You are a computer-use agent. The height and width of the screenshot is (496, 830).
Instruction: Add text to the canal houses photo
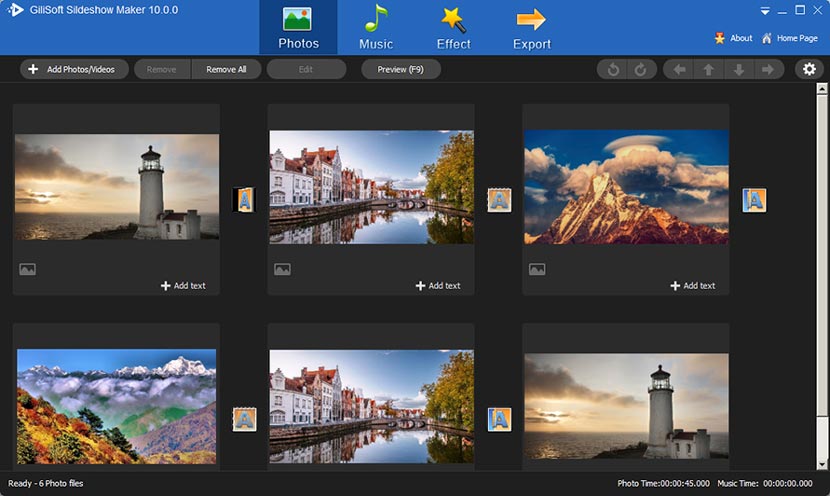(438, 286)
